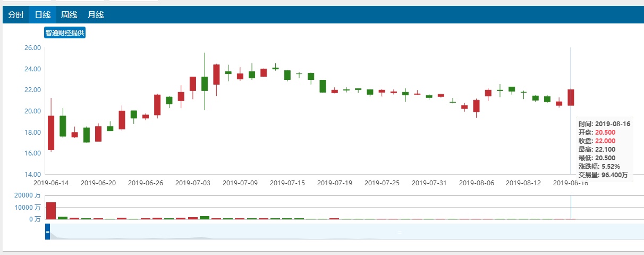Click the 智通财经提供 source badge
This screenshot has width=644, height=255.
click(x=65, y=33)
